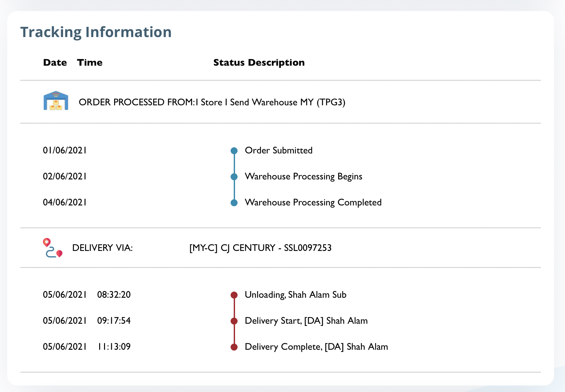This screenshot has width=565, height=392.
Task: Click the Warehouse Processing Begins timeline dot
Action: click(234, 177)
